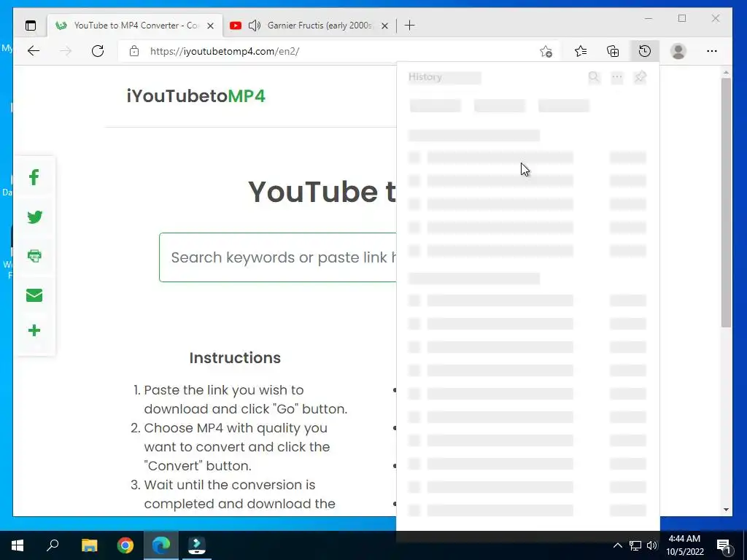Pin the History panel
Screen dimensions: 747x560
(x=640, y=77)
